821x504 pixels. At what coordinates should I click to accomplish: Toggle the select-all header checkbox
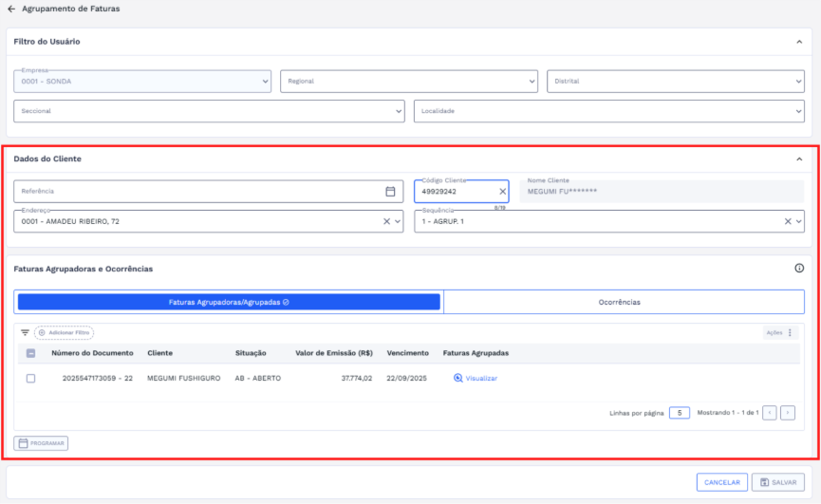pos(31,353)
